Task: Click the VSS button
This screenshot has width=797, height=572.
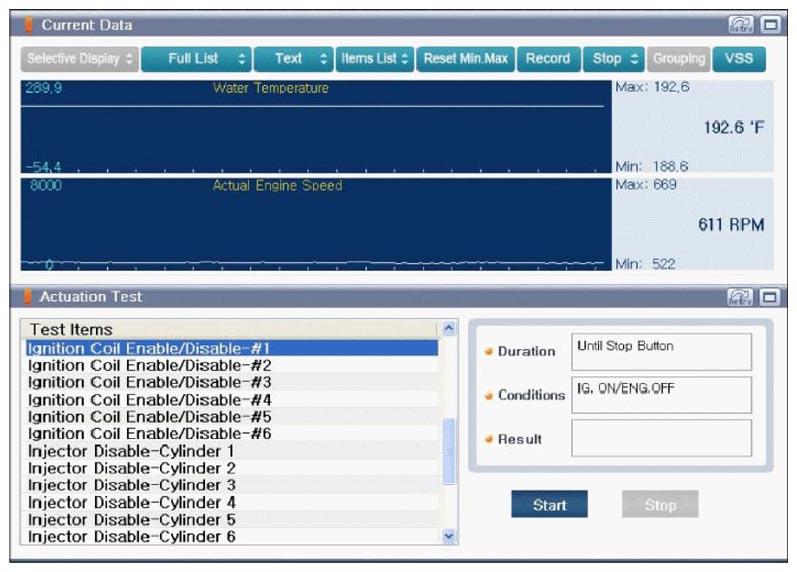Action: 739,59
